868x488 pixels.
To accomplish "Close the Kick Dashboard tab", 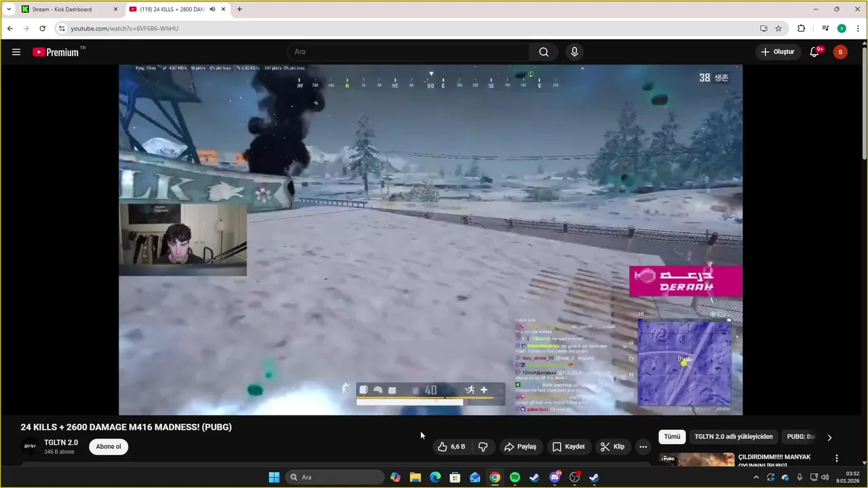I will tap(115, 9).
